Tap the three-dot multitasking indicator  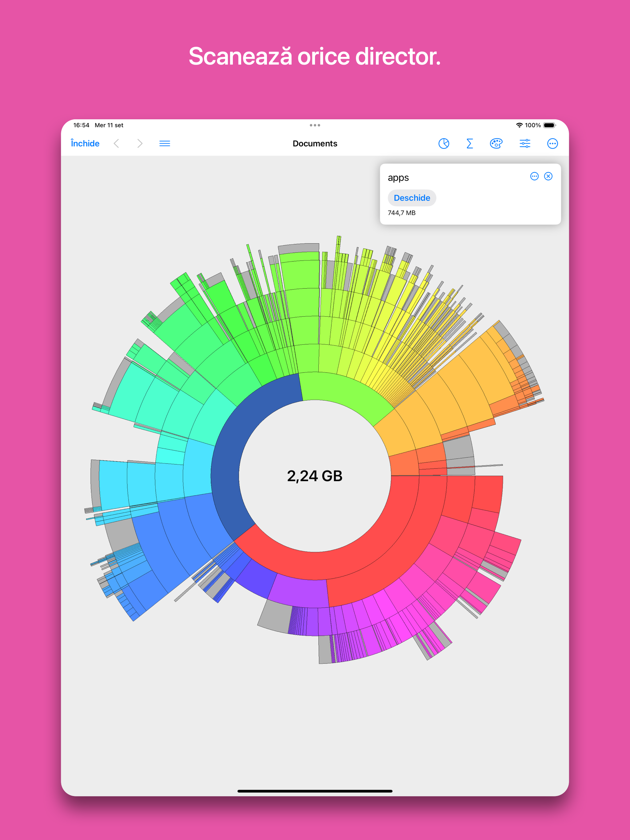pos(315,125)
